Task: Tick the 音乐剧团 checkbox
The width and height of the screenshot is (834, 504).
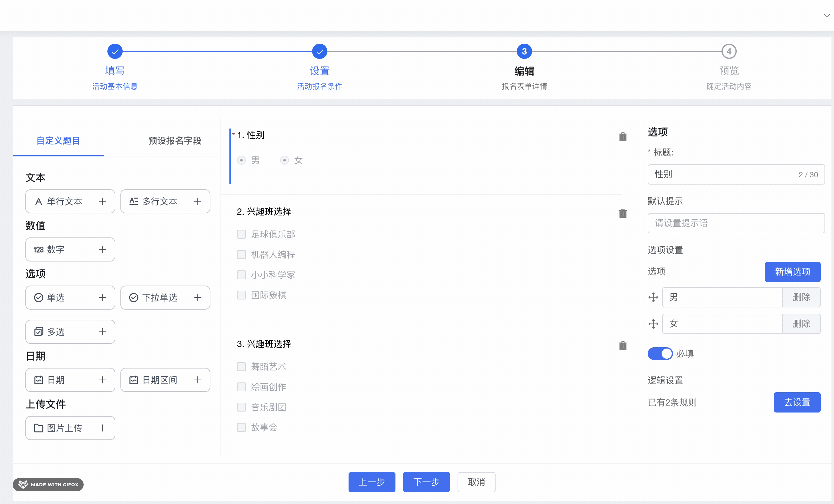Action: [241, 407]
